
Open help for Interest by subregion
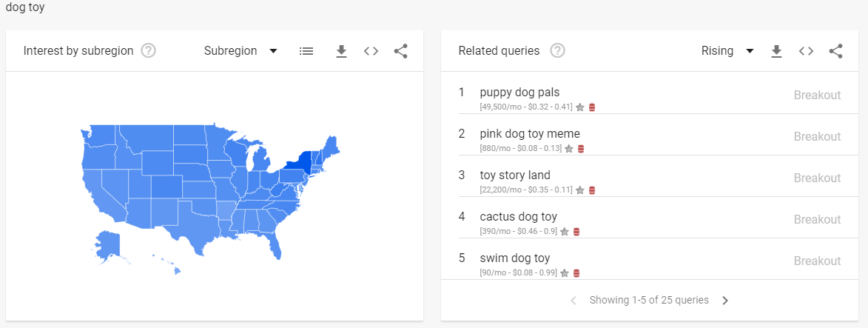click(148, 51)
